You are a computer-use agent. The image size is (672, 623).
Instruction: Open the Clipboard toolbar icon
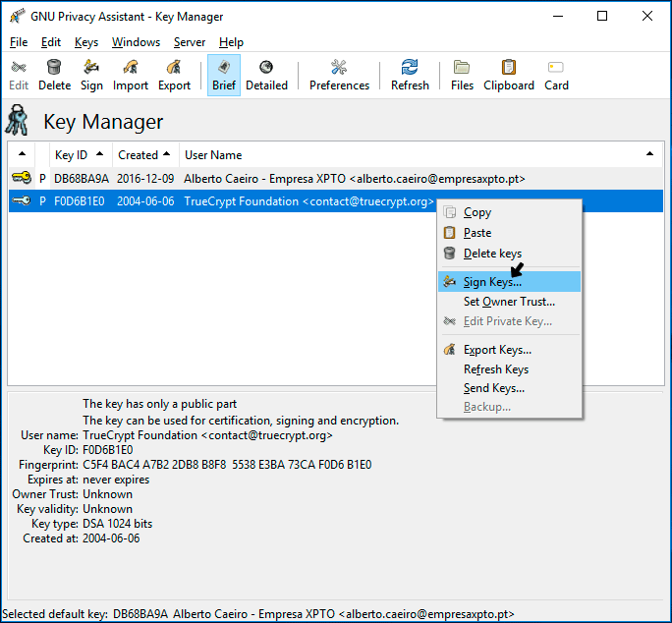[509, 75]
